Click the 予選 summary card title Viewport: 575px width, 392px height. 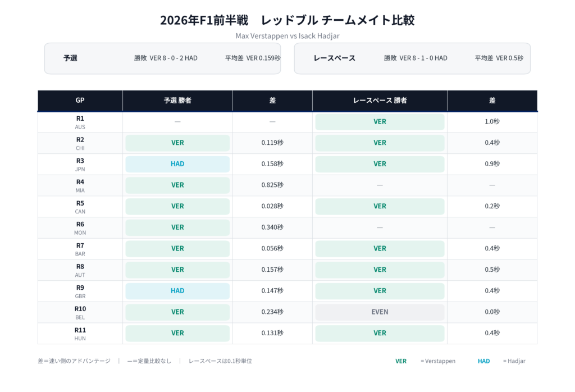[70, 58]
